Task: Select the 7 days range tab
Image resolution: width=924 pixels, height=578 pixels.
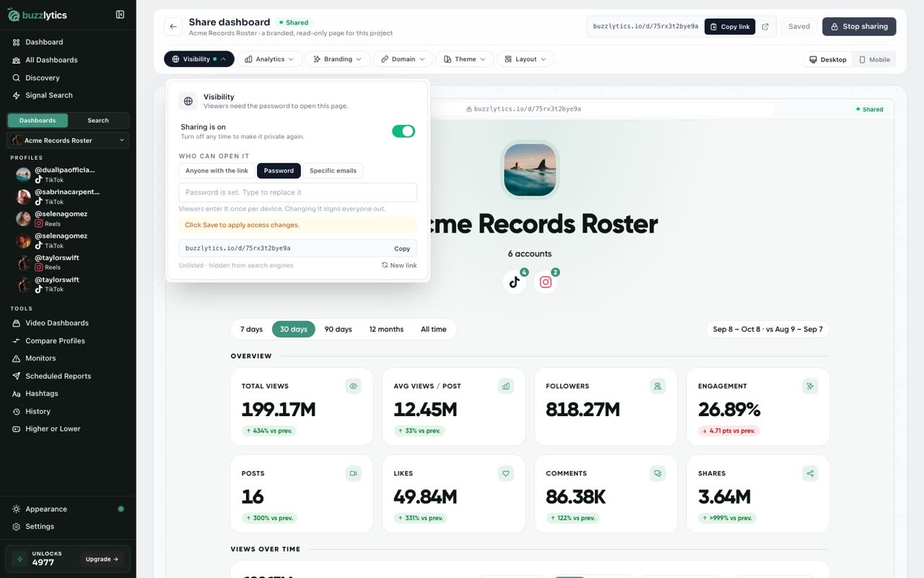Action: click(251, 329)
